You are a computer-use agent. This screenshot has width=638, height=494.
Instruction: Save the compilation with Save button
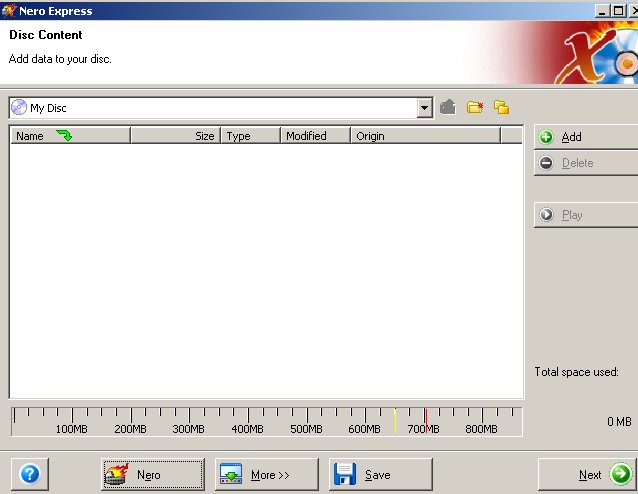[x=380, y=474]
